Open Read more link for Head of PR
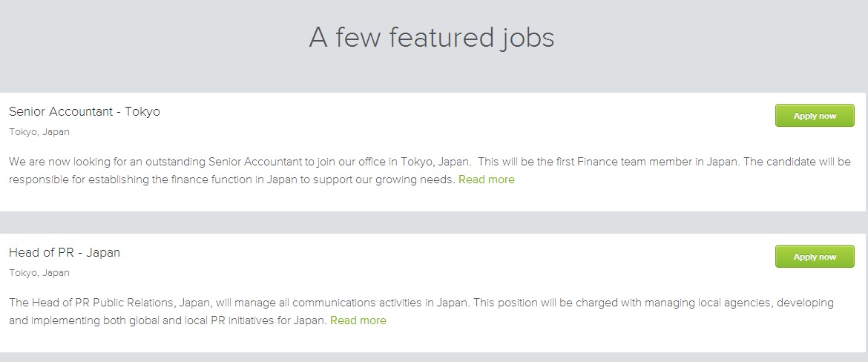 [358, 320]
